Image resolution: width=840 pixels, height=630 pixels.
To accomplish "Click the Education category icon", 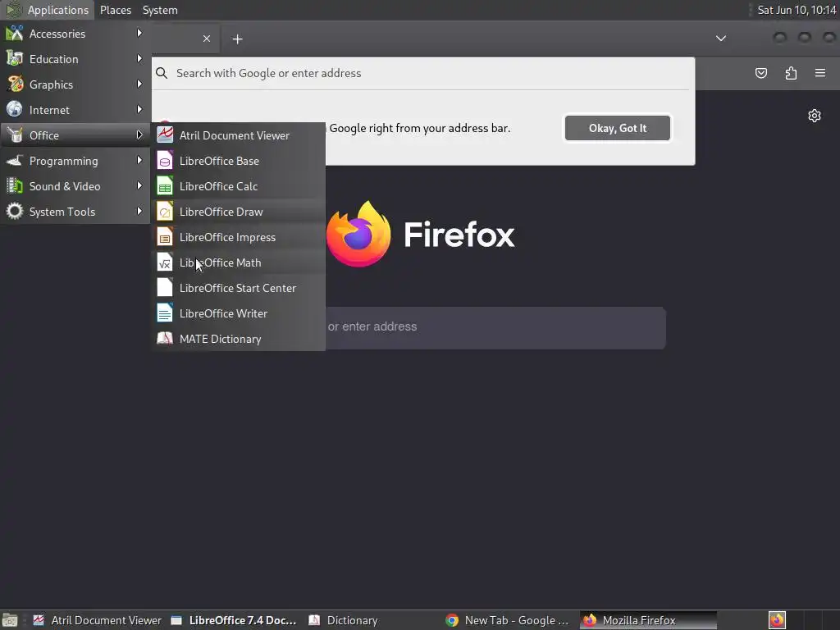I will 15,58.
